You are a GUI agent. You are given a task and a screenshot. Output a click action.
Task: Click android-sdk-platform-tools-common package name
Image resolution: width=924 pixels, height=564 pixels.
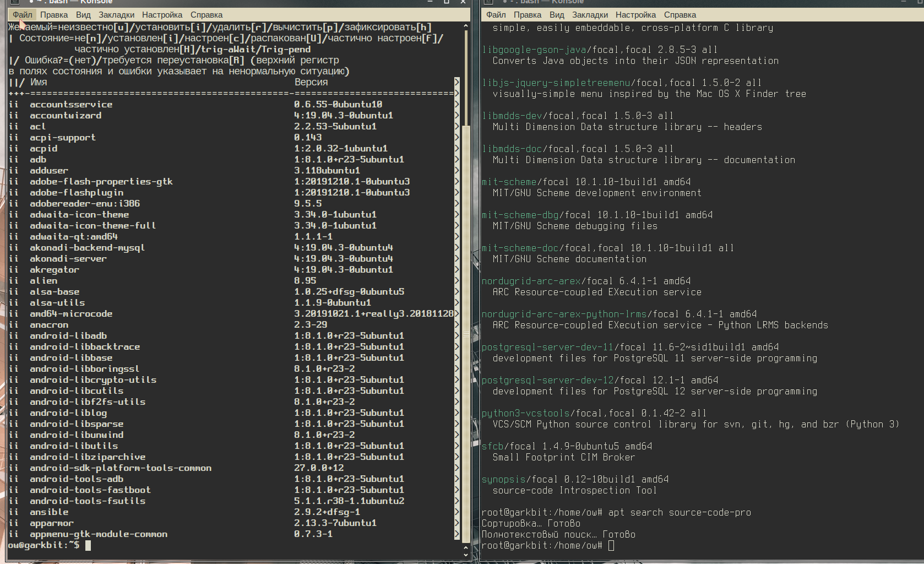[x=121, y=468]
